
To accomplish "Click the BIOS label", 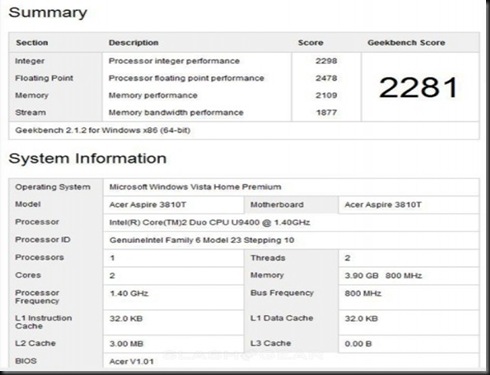I will click(x=26, y=361).
